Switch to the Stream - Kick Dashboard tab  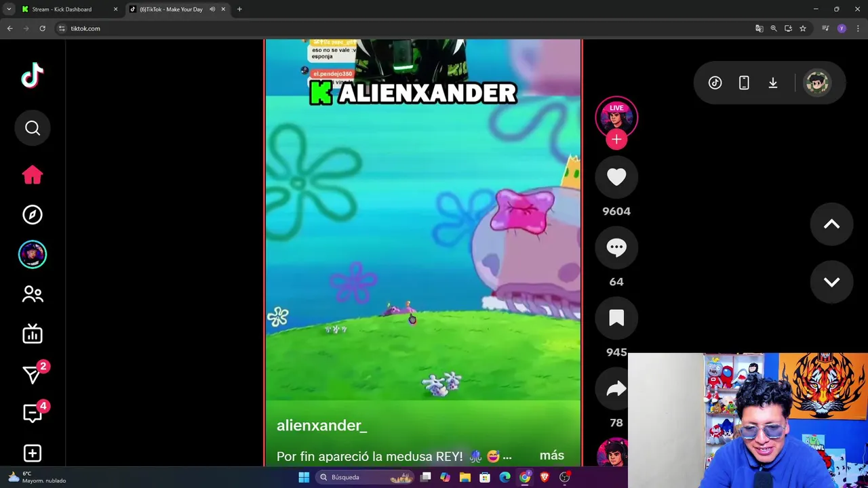[x=62, y=9]
